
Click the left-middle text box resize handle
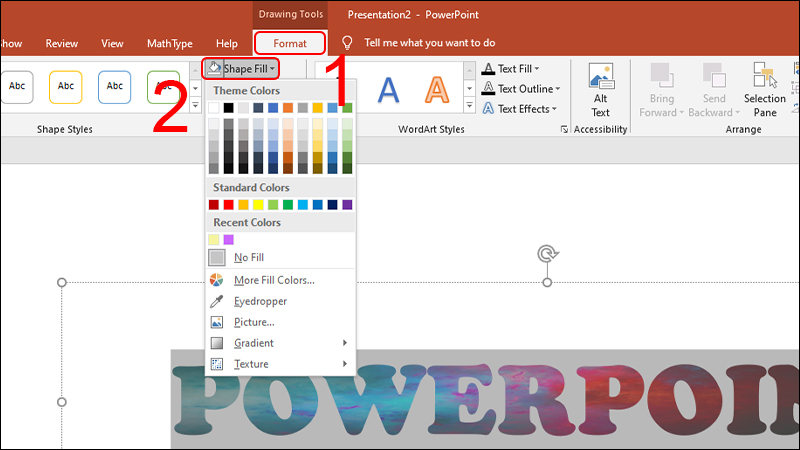tap(62, 402)
